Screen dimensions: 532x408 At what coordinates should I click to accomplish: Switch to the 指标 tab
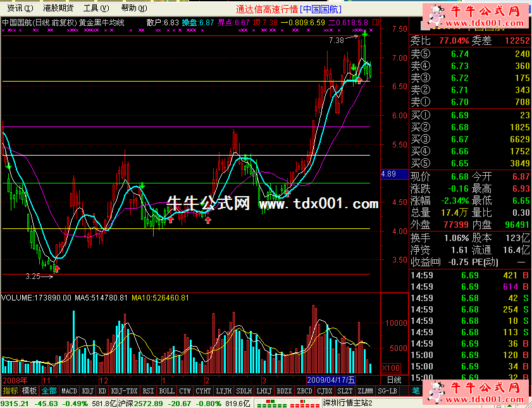point(10,391)
